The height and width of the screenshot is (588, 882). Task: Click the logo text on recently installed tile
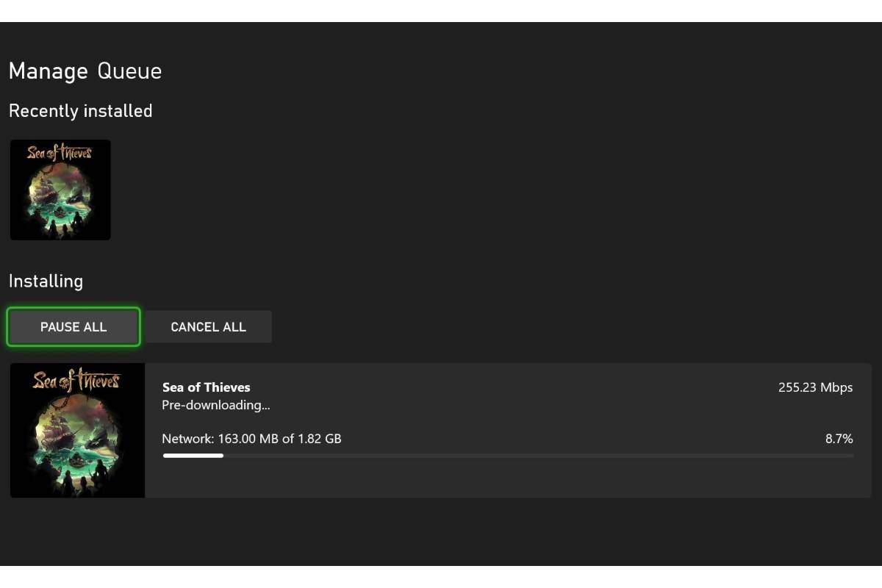click(x=60, y=153)
